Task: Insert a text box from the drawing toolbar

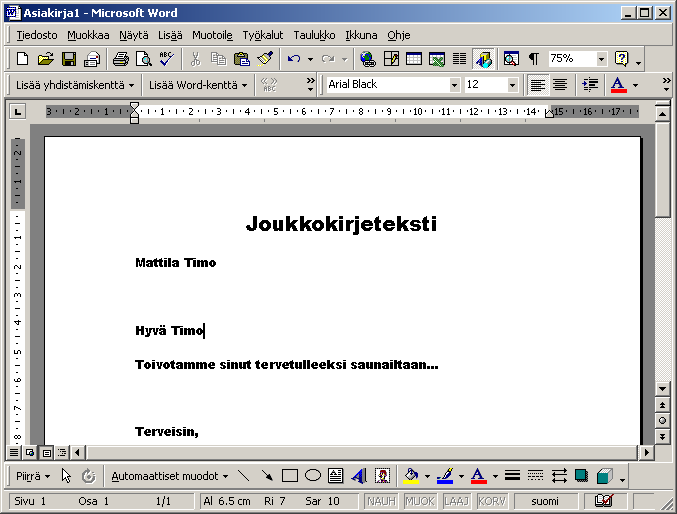Action: (336, 476)
